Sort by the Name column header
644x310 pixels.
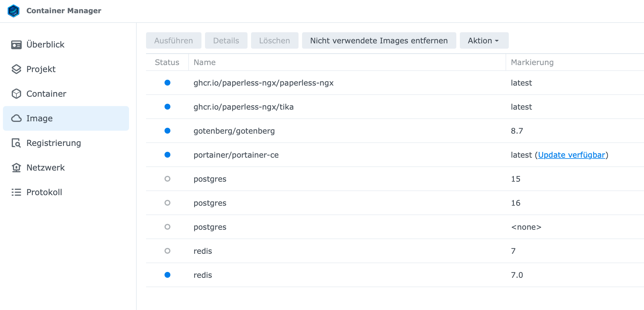[x=347, y=62]
